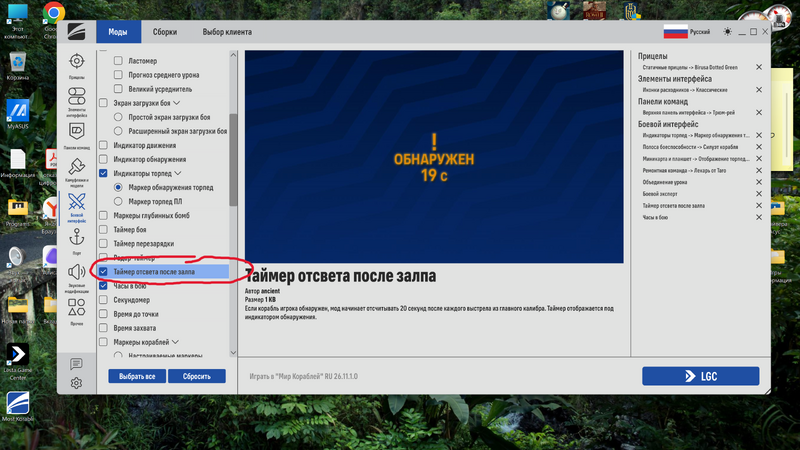Toggle light/dark theme sun icon
Screen dimensions: 800x450
point(728,32)
